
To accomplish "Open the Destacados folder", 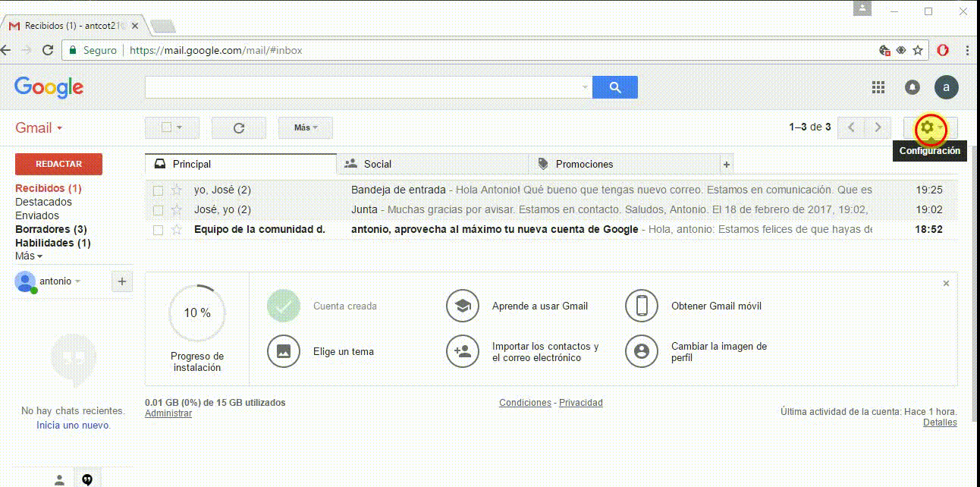I will point(44,202).
